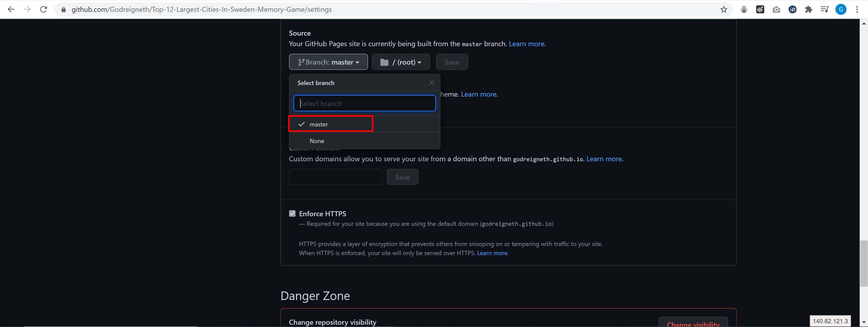Expand the Branch: master dropdown
868x327 pixels.
point(328,62)
